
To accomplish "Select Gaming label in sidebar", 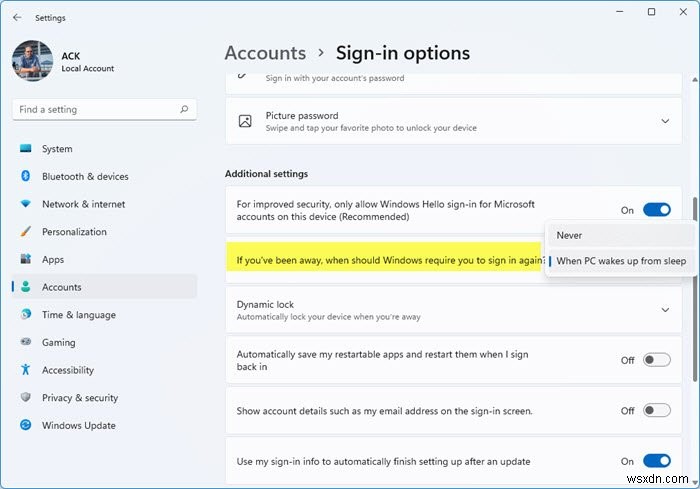I will [x=59, y=343].
